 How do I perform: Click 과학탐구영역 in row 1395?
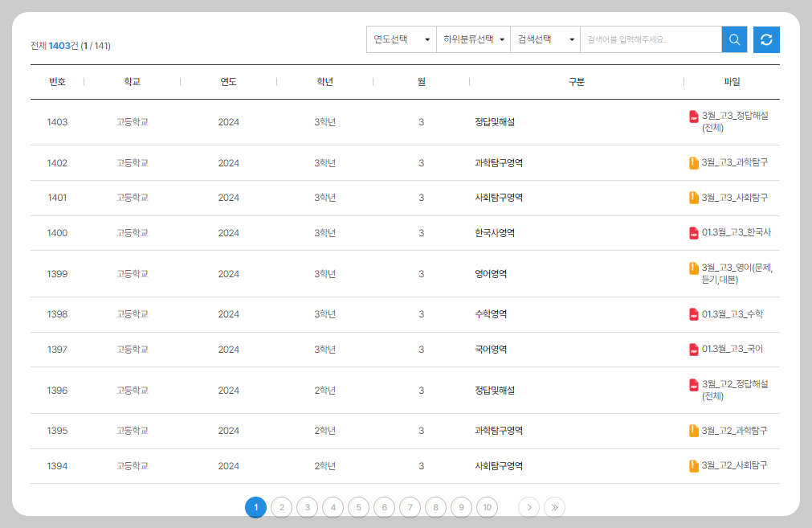pos(499,431)
